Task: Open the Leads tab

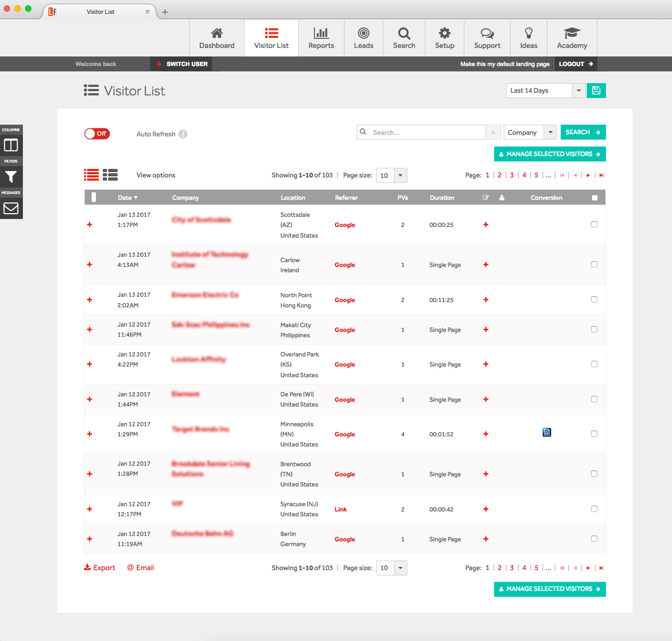Action: tap(364, 38)
